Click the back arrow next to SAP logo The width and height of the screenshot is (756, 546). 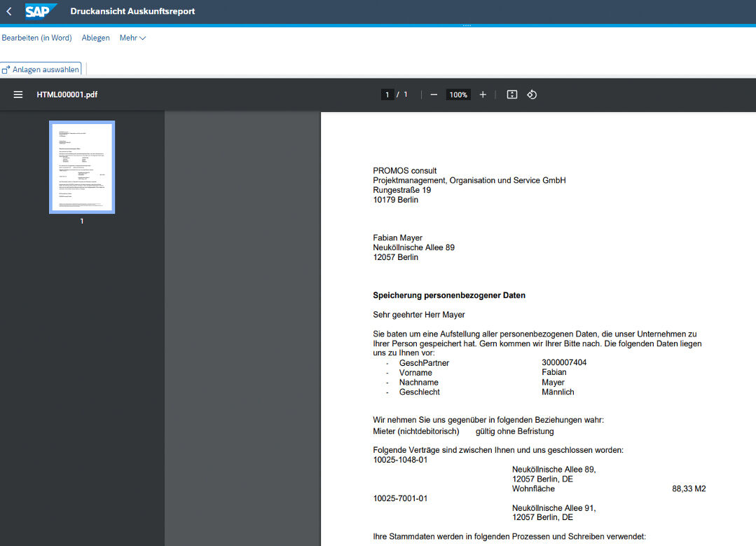click(x=9, y=11)
